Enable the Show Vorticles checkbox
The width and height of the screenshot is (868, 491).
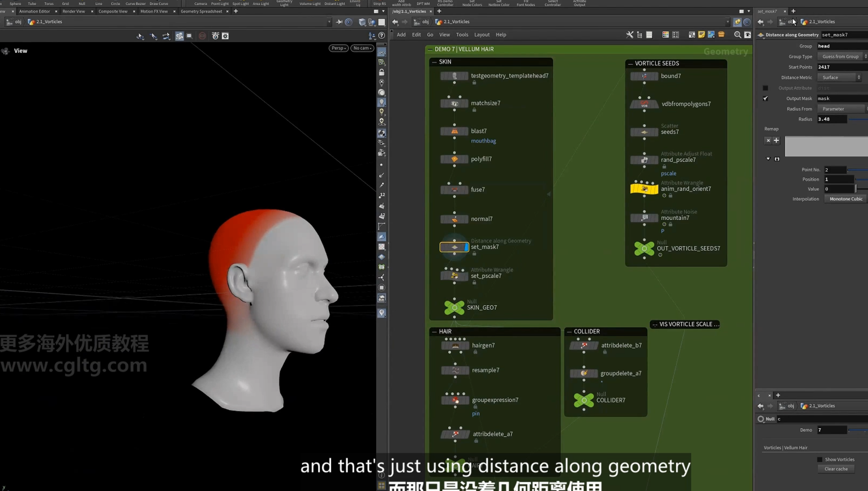click(820, 459)
